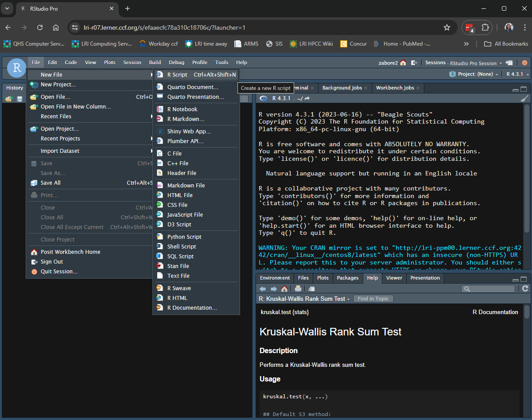Expand the Recent Files submenu

89,116
